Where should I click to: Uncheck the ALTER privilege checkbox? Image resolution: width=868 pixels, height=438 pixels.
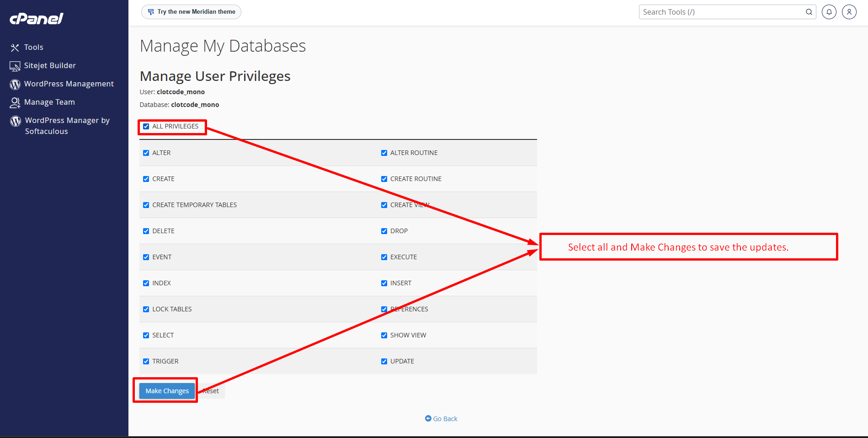pos(146,153)
